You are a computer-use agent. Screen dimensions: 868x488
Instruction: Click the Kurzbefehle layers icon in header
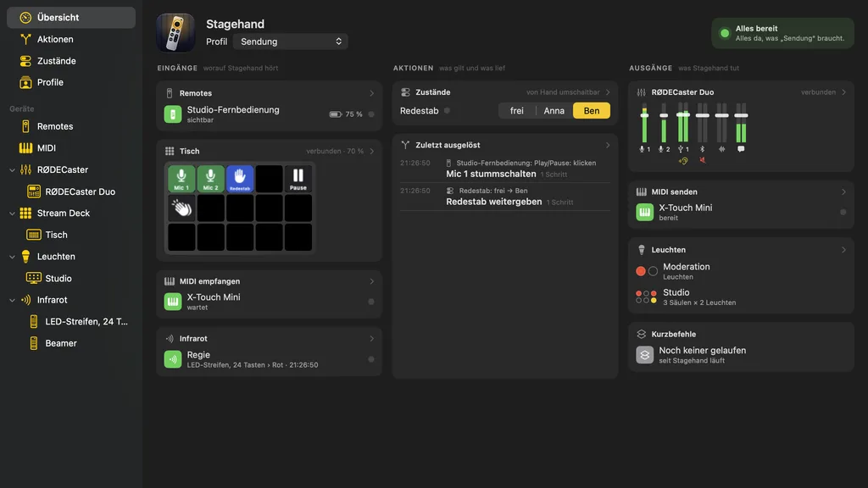pyautogui.click(x=641, y=334)
